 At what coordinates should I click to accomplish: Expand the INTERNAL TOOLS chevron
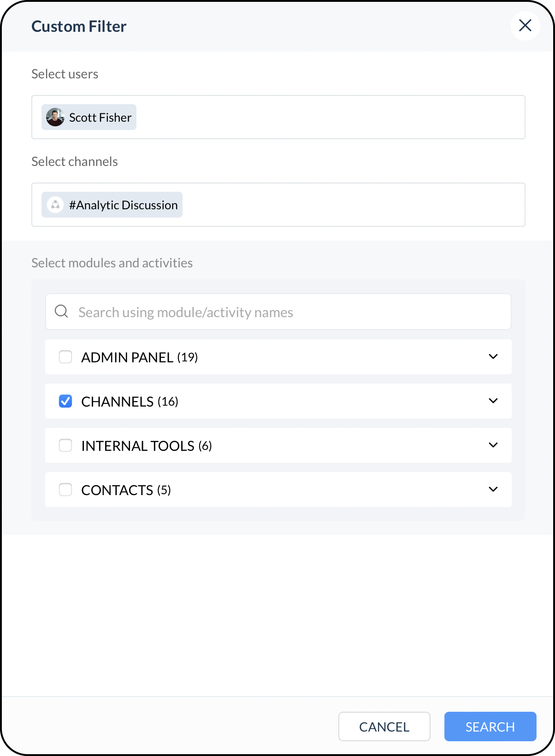493,445
